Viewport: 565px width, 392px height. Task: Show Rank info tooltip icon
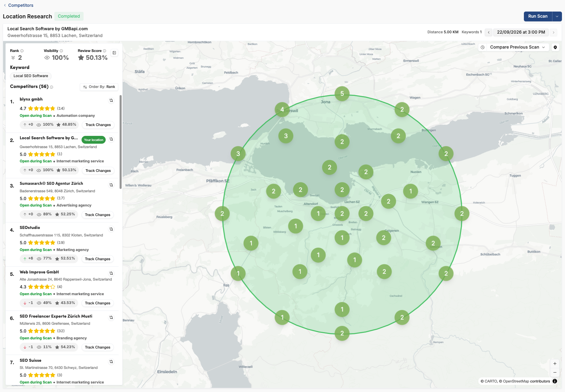(x=22, y=51)
